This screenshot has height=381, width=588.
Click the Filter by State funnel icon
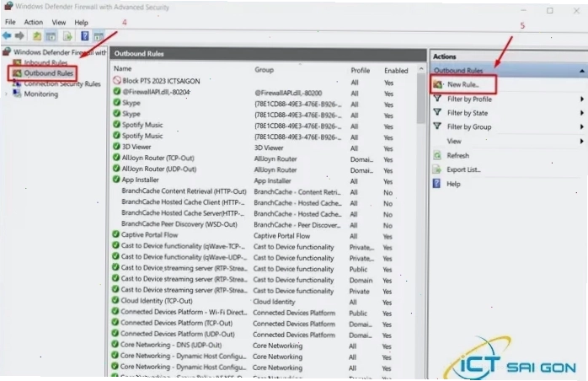coord(437,113)
